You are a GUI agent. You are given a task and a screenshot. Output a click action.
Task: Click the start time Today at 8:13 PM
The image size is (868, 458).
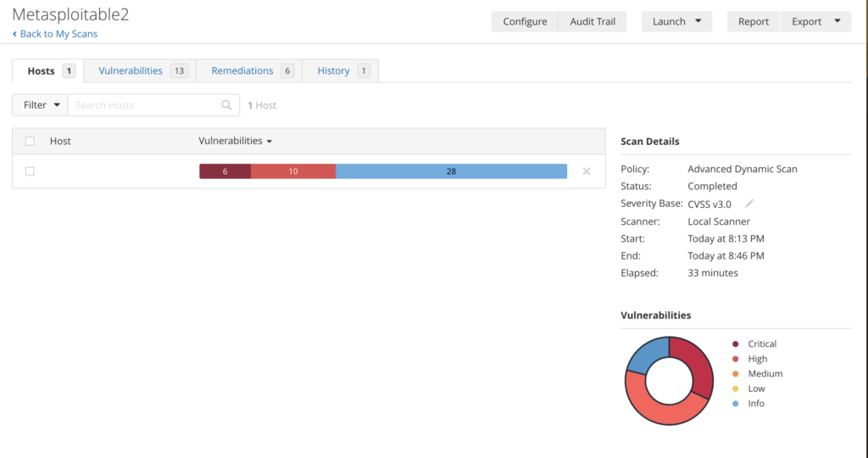click(x=726, y=238)
